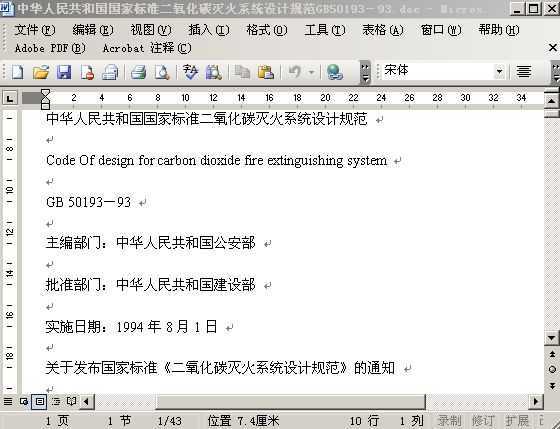560x429 pixels.
Task: Click the first line indent marker on the ruler
Action: 45,94
